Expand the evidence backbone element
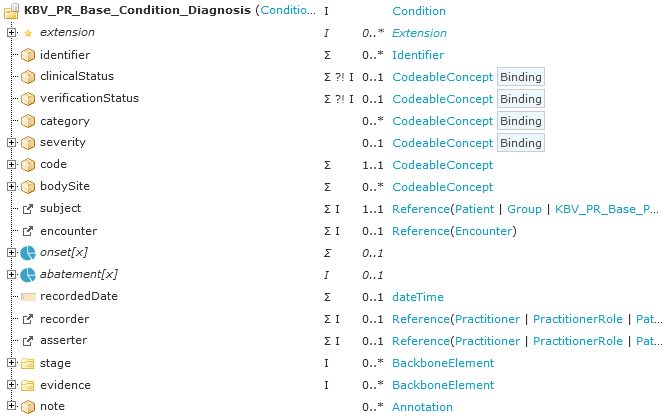 pyautogui.click(x=12, y=384)
